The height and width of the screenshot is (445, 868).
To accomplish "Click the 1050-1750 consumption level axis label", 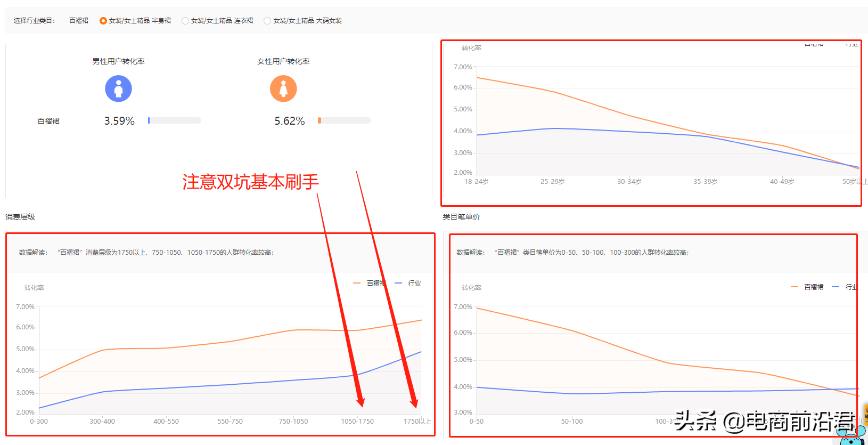I will click(357, 422).
